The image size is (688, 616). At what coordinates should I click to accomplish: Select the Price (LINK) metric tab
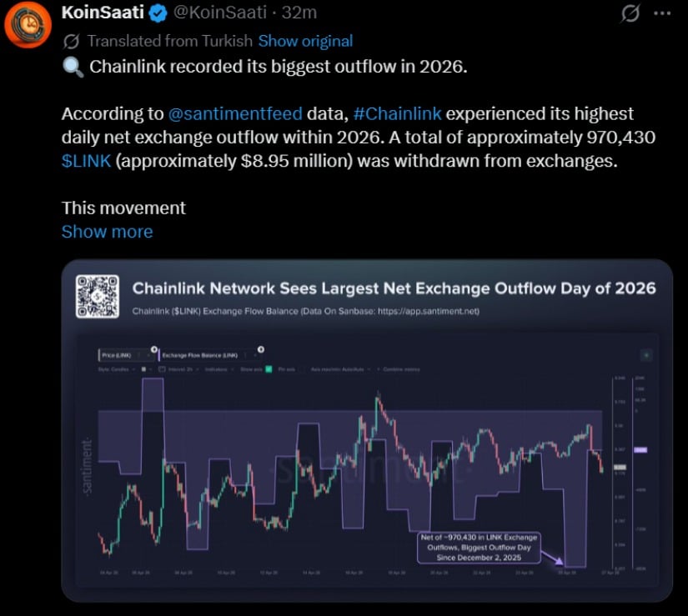coord(116,355)
